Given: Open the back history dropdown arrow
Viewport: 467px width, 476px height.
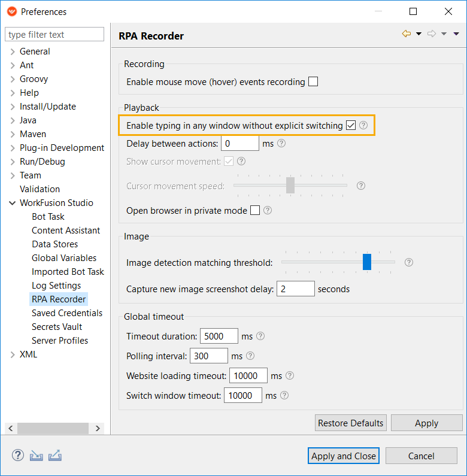Looking at the screenshot, I should coord(419,34).
